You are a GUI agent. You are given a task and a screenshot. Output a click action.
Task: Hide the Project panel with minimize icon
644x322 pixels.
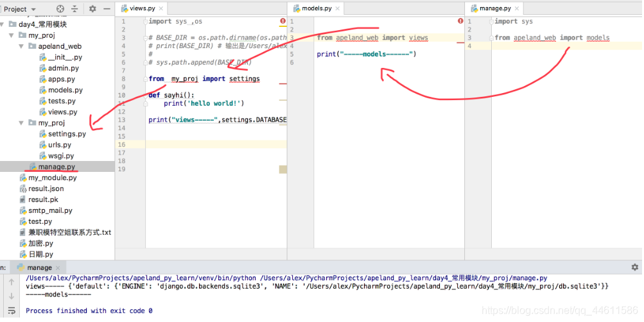tap(106, 9)
